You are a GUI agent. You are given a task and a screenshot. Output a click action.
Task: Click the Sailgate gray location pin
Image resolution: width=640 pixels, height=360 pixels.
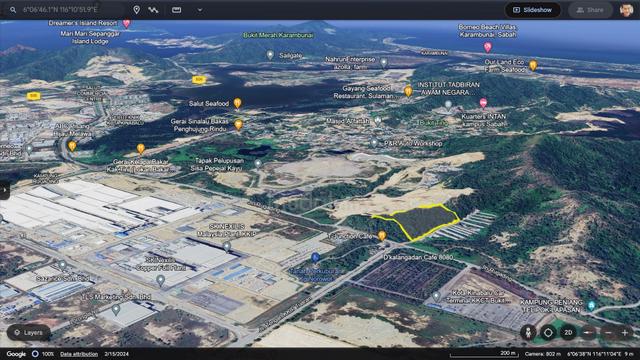coord(270,55)
